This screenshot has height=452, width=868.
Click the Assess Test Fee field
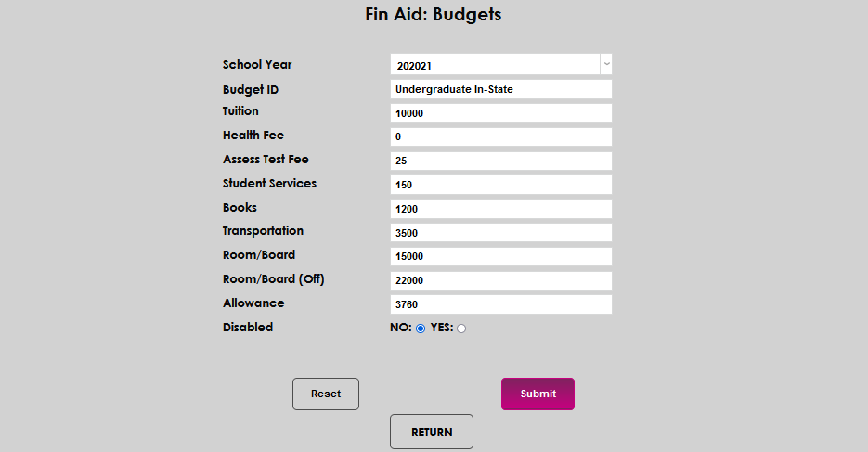(x=500, y=161)
